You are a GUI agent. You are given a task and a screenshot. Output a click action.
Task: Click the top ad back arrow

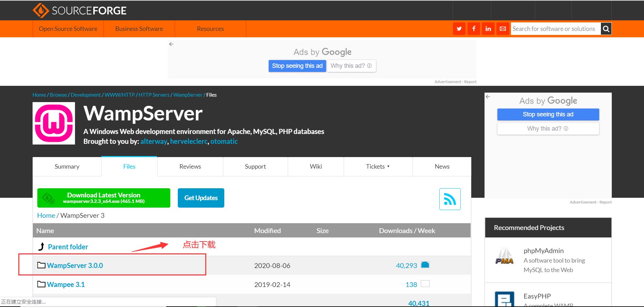coord(171,44)
